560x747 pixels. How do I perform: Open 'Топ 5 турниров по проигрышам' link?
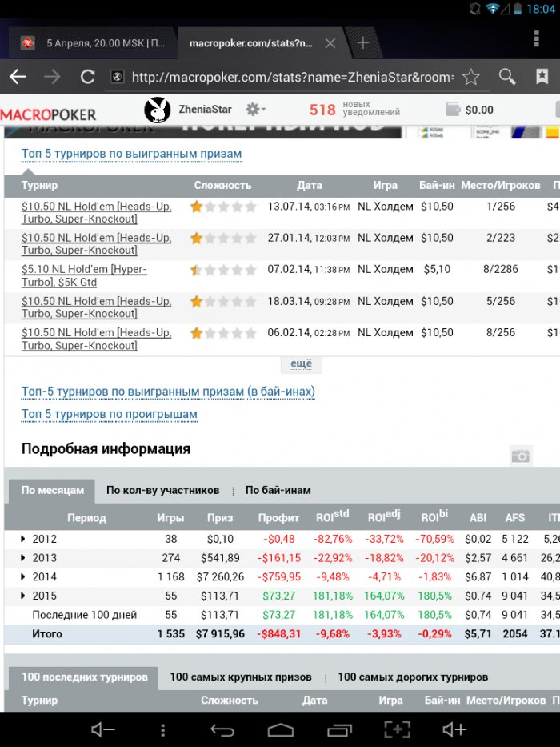pyautogui.click(x=110, y=414)
